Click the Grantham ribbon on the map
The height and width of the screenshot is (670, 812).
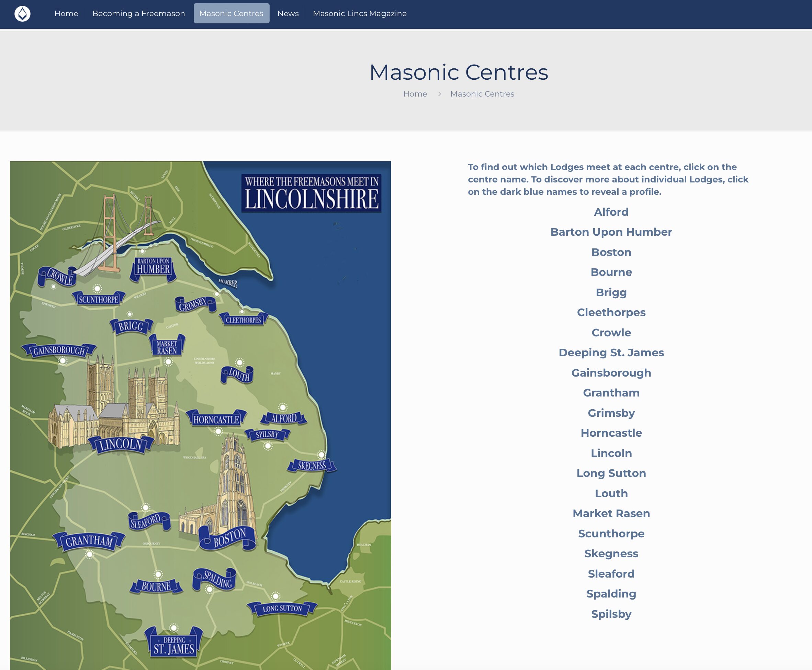89,541
